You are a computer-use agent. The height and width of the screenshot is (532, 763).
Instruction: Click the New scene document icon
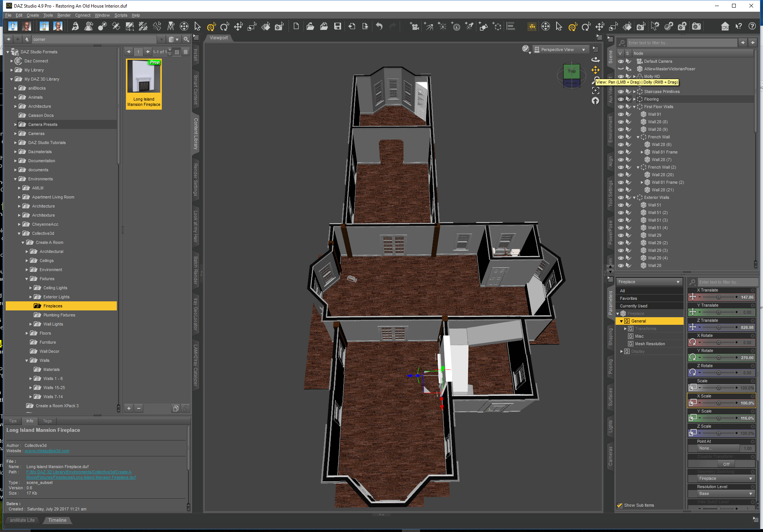(296, 26)
